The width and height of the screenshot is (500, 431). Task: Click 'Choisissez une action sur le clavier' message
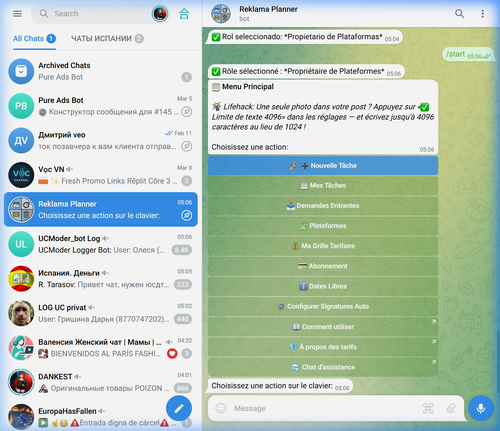pyautogui.click(x=280, y=386)
